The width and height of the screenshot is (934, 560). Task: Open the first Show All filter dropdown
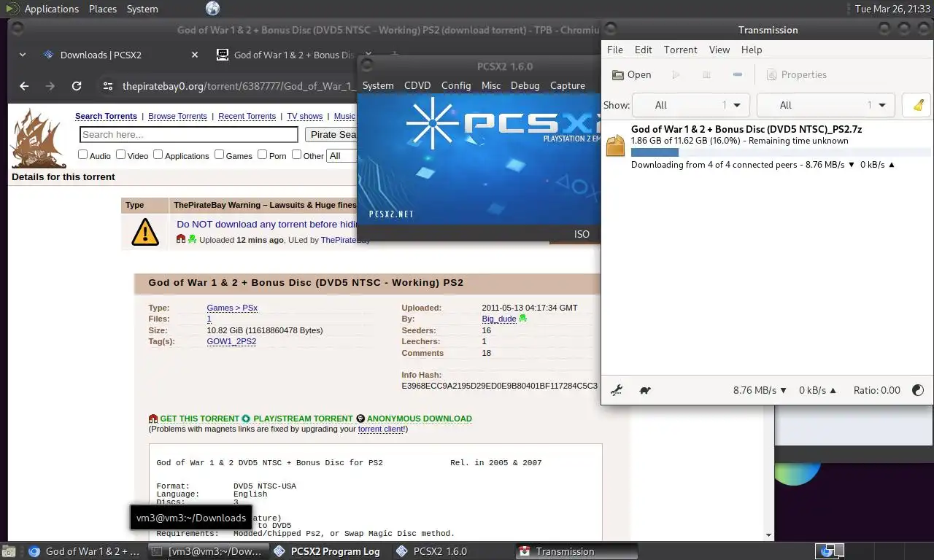point(691,105)
